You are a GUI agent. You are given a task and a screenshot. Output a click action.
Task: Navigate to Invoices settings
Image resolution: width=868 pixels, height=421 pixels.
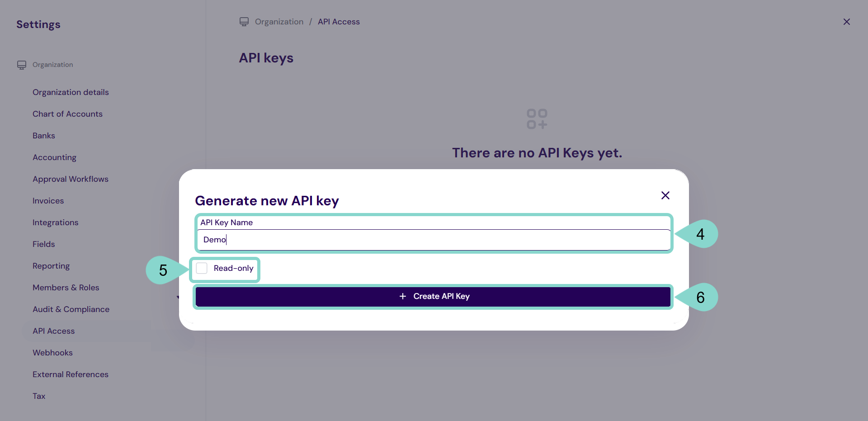click(48, 201)
